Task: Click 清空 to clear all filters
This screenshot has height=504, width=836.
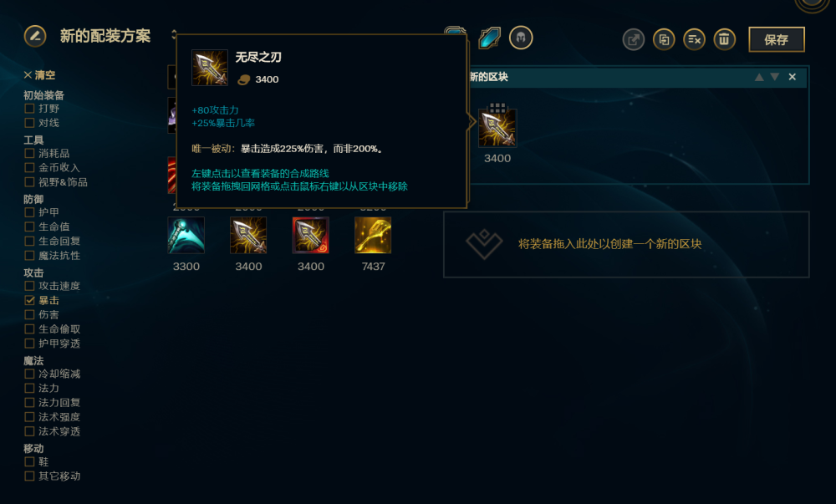Action: 39,75
